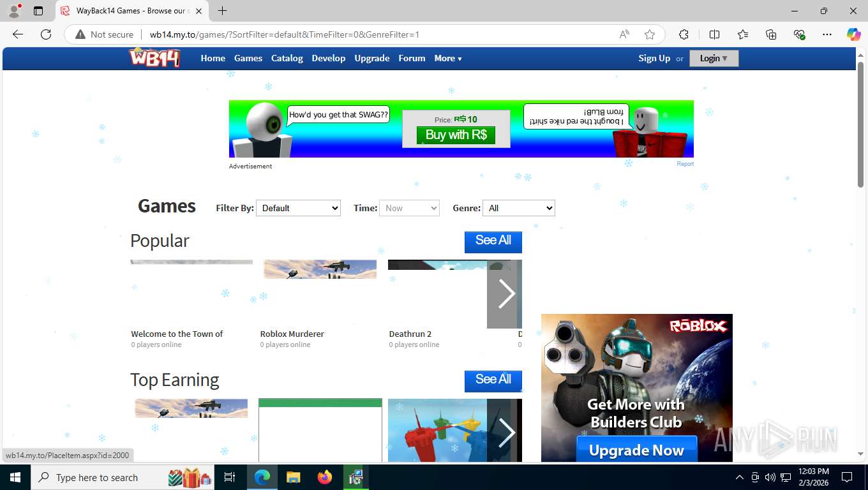Open Welcome to the Town of game title
This screenshot has width=868, height=490.
177,334
